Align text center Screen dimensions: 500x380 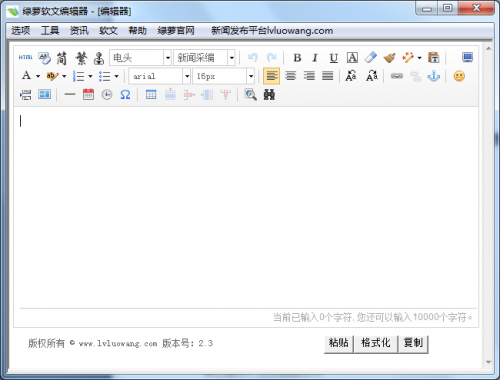coord(291,76)
